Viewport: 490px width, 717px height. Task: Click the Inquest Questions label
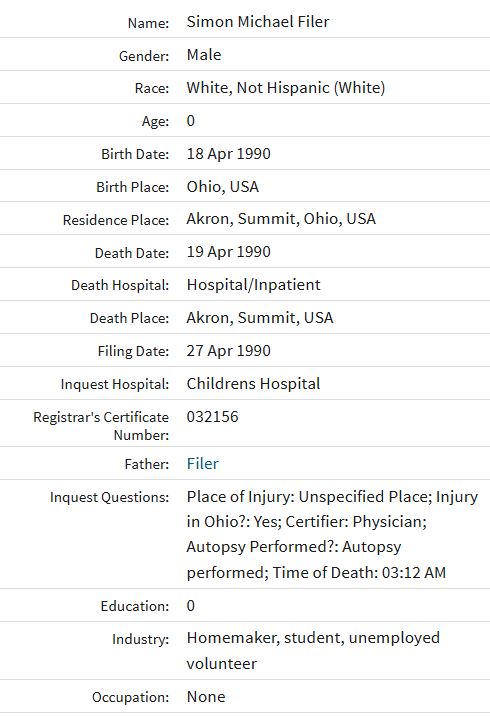pyautogui.click(x=109, y=497)
